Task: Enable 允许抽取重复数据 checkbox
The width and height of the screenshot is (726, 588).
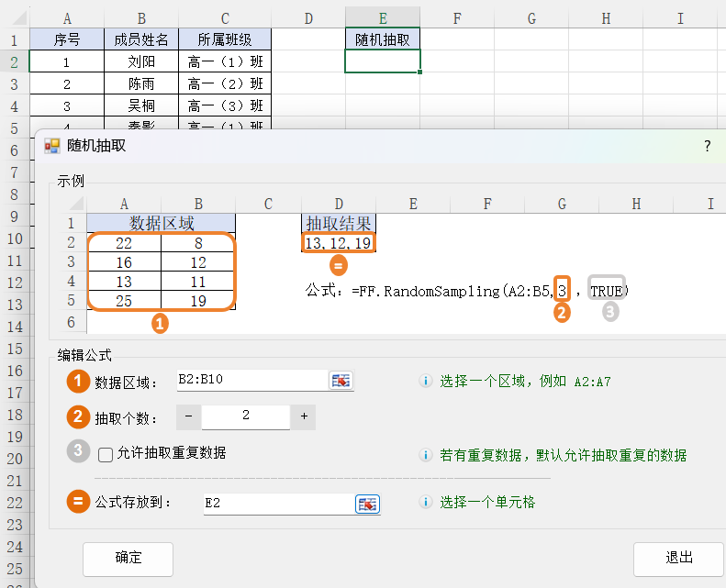Action: tap(106, 454)
